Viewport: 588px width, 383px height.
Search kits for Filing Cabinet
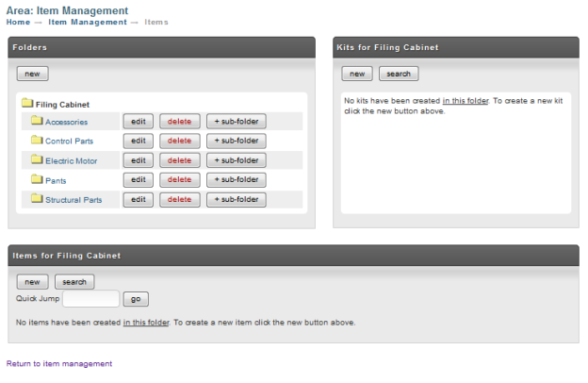click(x=399, y=74)
